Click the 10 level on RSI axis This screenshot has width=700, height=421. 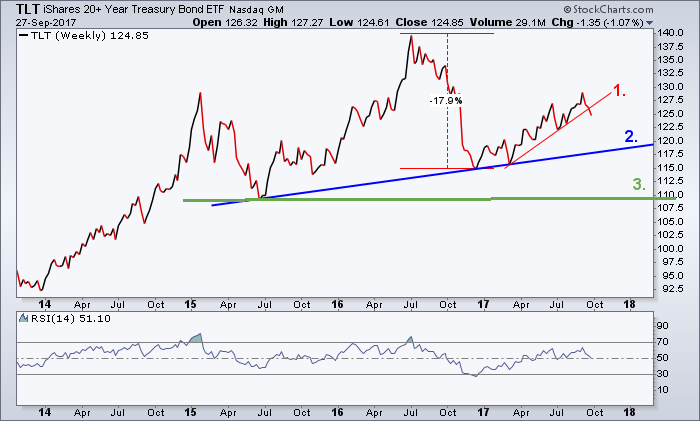662,390
